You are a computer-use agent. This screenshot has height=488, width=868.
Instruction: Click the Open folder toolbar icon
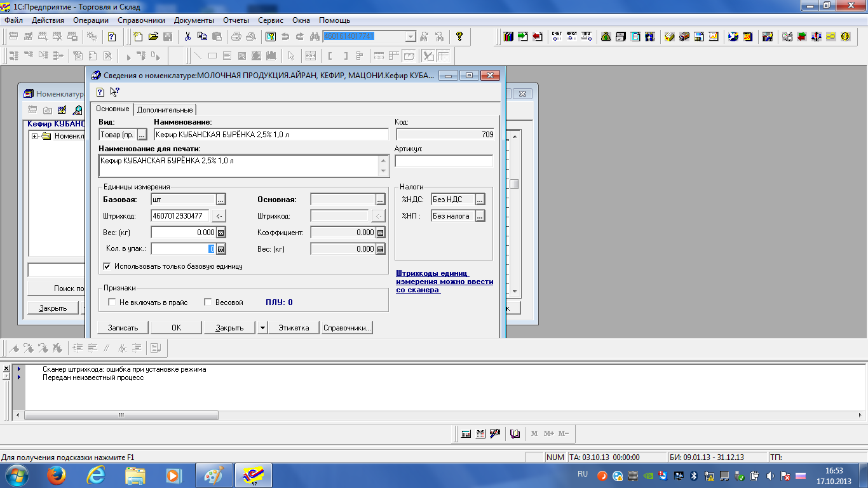click(153, 37)
